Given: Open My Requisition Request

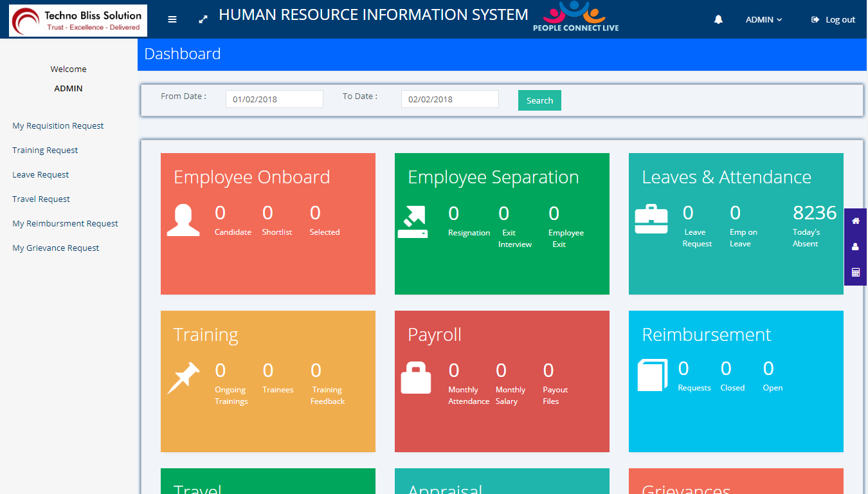Looking at the screenshot, I should tap(58, 126).
